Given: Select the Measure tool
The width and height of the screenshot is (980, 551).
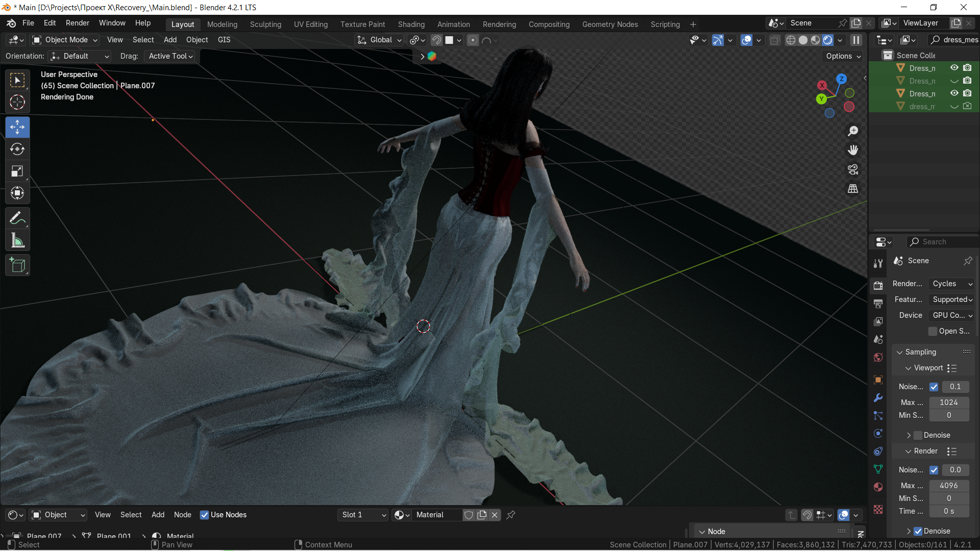Looking at the screenshot, I should (x=17, y=241).
